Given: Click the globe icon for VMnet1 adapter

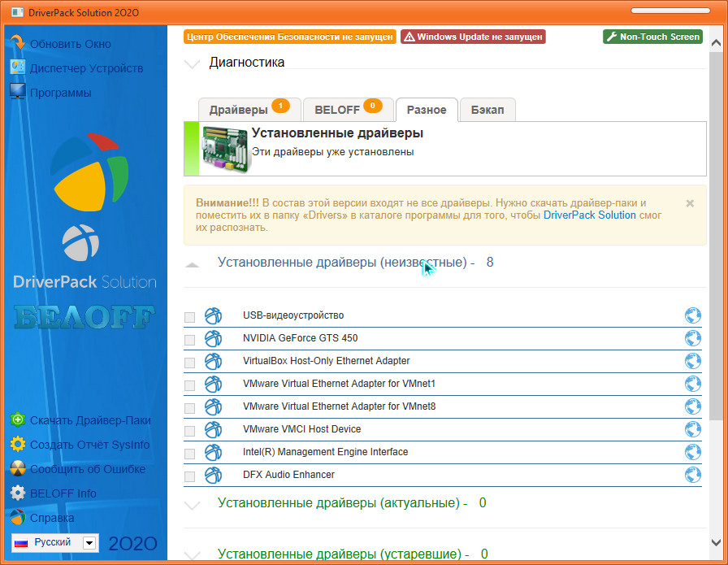Looking at the screenshot, I should pos(693,384).
